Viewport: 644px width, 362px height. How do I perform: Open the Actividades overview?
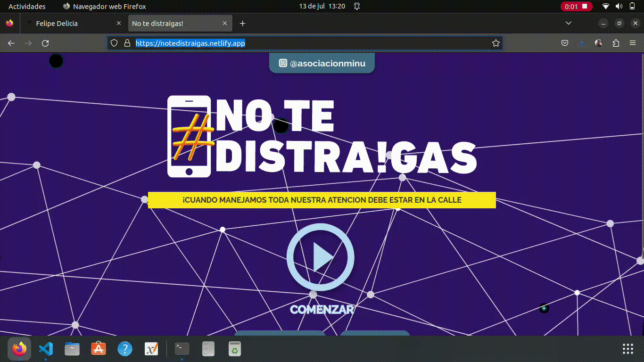click(x=27, y=6)
